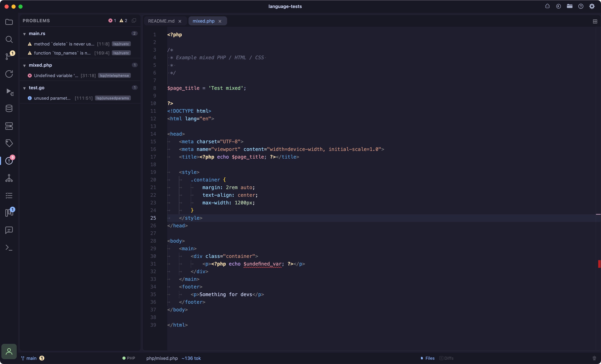The height and width of the screenshot is (364, 601).
Task: Collapse the test.go problems group
Action: (x=24, y=88)
